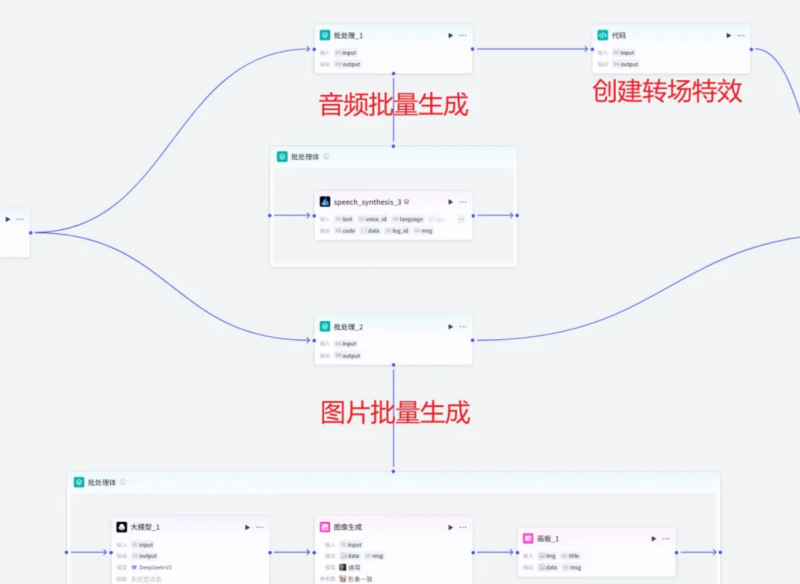Click the 代码 node code icon
This screenshot has height=584, width=800.
coord(603,35)
